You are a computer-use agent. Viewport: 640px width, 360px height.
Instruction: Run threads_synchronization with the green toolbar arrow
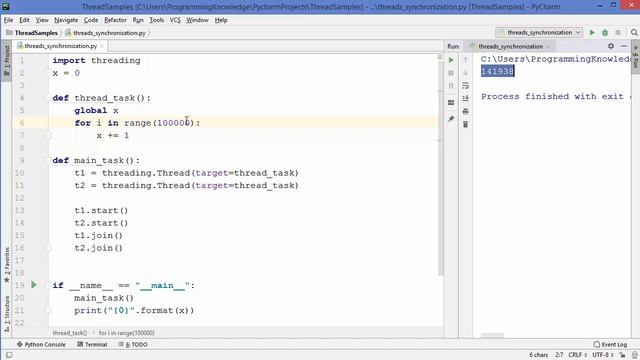pyautogui.click(x=592, y=33)
